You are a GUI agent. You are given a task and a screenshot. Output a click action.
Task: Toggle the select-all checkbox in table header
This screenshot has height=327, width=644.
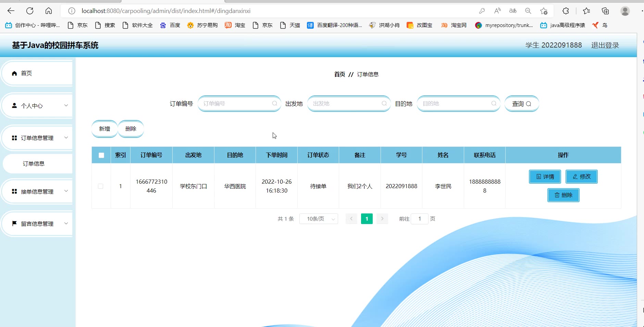[x=101, y=155]
